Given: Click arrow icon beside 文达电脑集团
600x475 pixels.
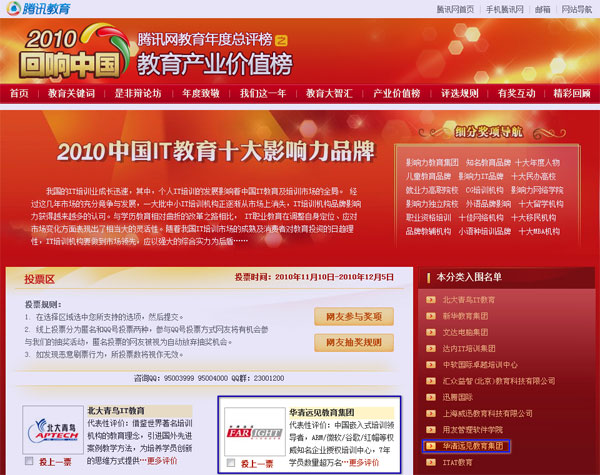Looking at the screenshot, I should tap(430, 332).
